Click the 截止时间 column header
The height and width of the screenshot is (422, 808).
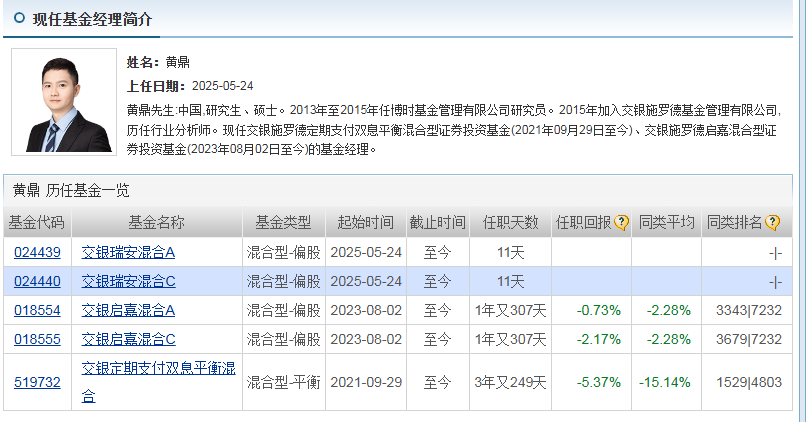tap(437, 223)
